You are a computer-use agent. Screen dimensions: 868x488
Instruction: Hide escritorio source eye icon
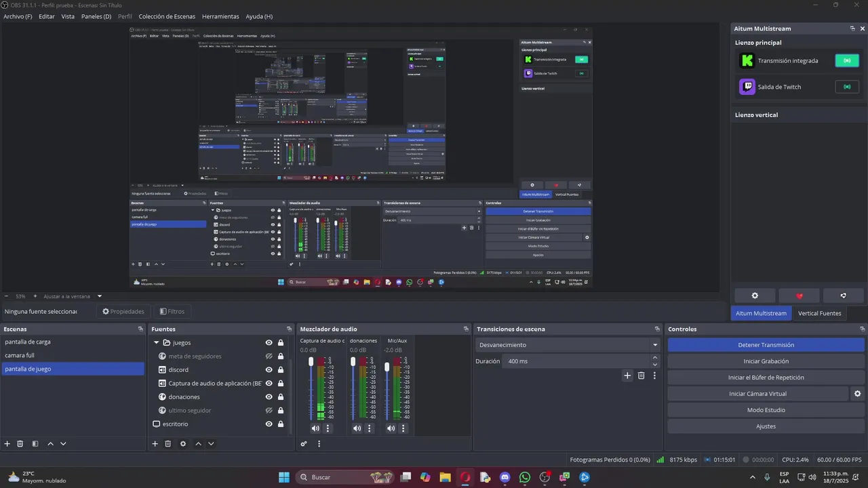(269, 424)
